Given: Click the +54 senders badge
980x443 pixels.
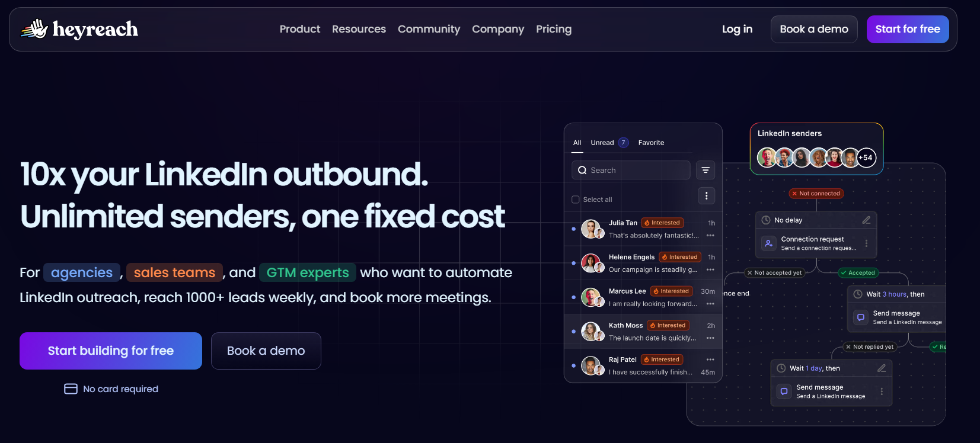Looking at the screenshot, I should [866, 158].
